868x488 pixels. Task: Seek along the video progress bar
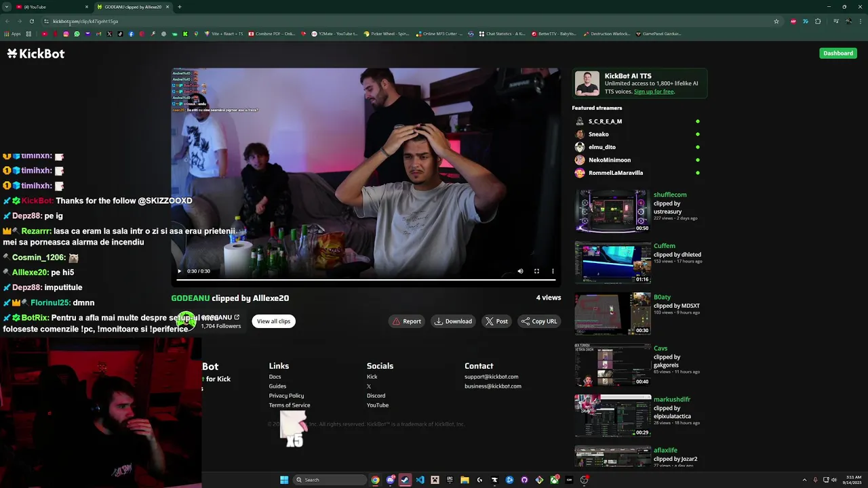pos(366,279)
